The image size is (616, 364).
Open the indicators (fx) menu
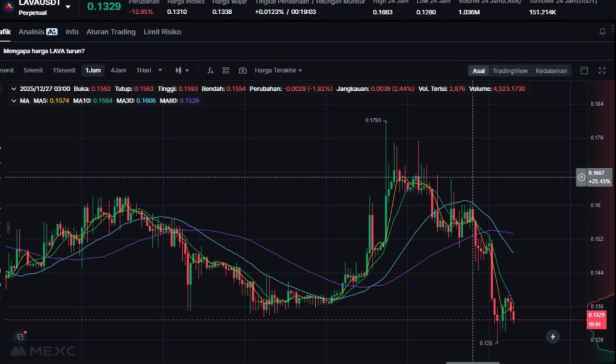(211, 70)
